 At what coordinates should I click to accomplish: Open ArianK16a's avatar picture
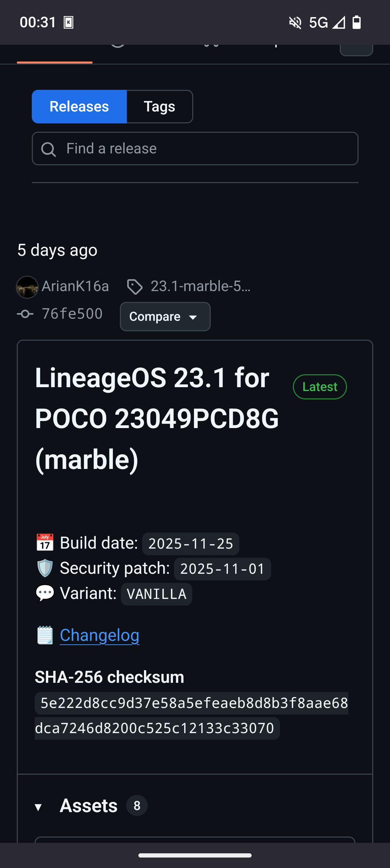pyautogui.click(x=27, y=287)
